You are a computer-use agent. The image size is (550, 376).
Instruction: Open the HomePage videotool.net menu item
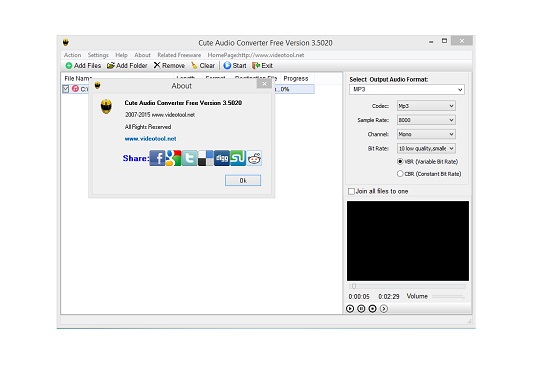256,55
